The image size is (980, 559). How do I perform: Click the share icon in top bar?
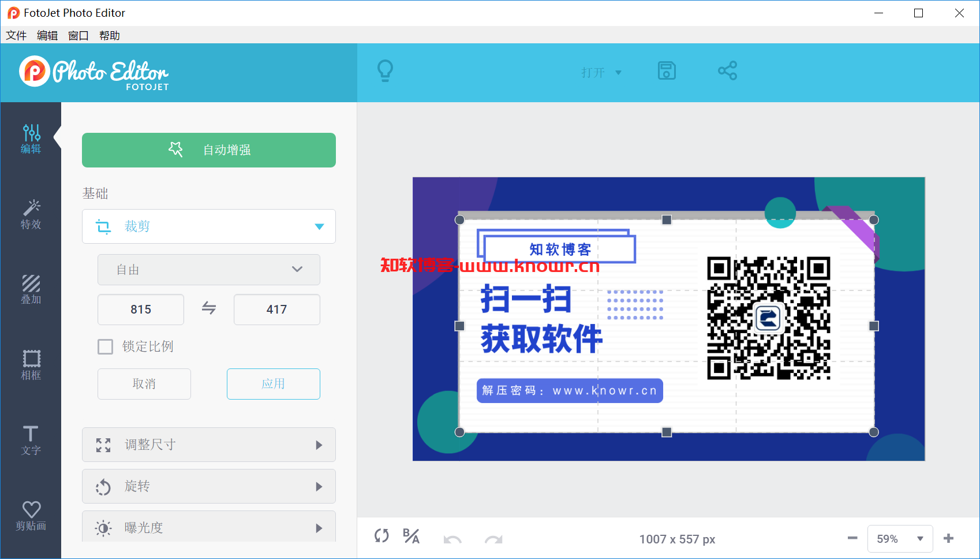tap(727, 71)
